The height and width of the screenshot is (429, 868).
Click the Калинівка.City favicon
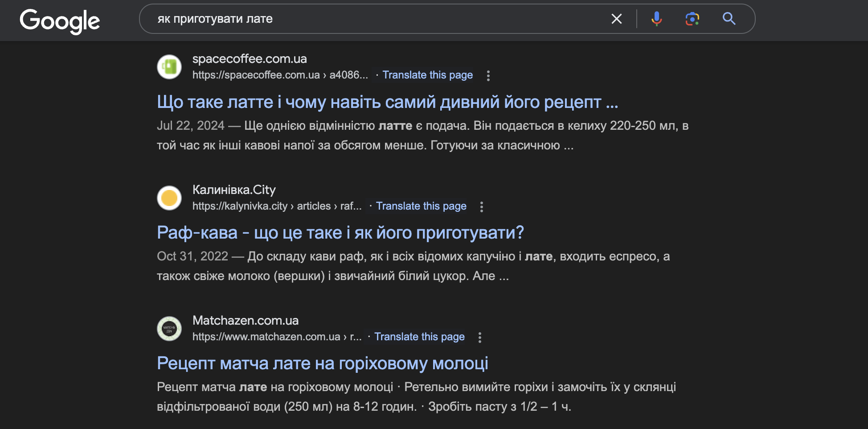(x=169, y=198)
